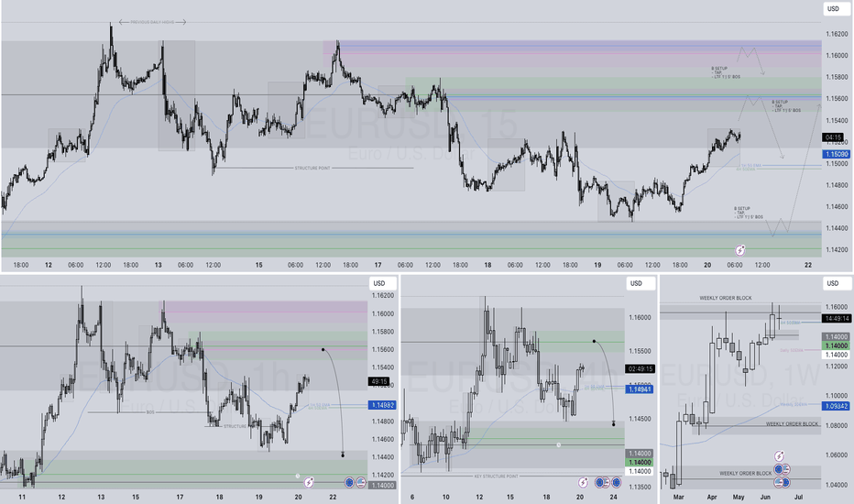Click the curved arrow's upper endpoint on the 1h chart
The height and width of the screenshot is (504, 854).
pos(323,349)
